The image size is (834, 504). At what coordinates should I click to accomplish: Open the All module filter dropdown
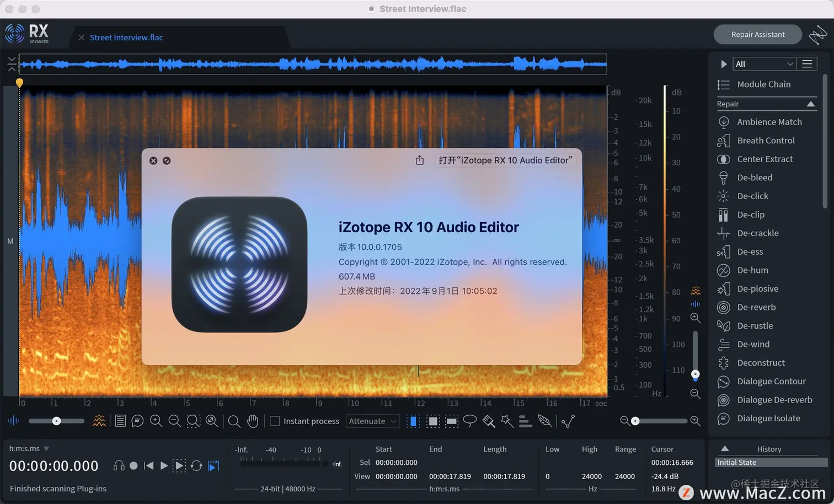764,64
